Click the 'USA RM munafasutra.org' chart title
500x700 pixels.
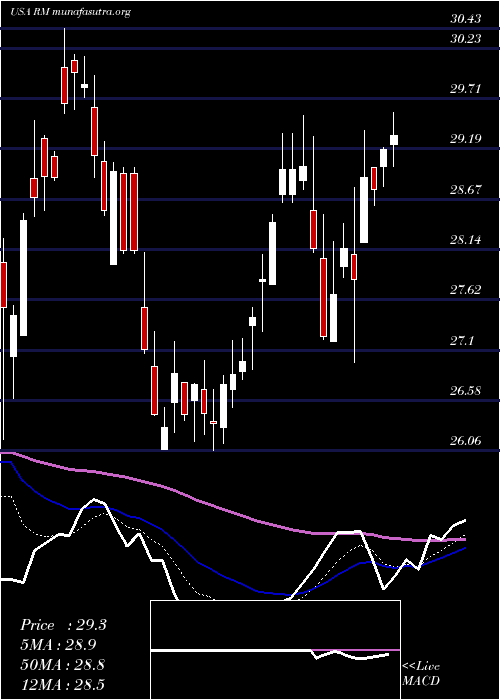coord(70,12)
